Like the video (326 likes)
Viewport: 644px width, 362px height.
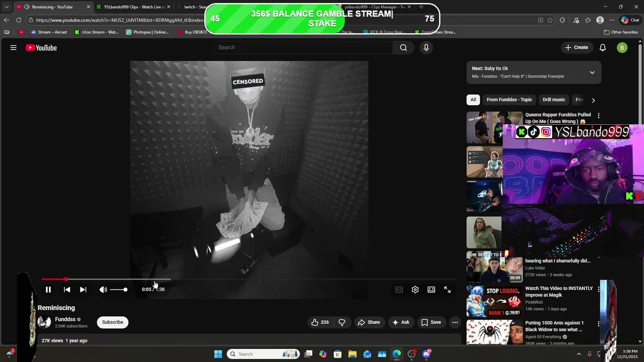[320, 322]
